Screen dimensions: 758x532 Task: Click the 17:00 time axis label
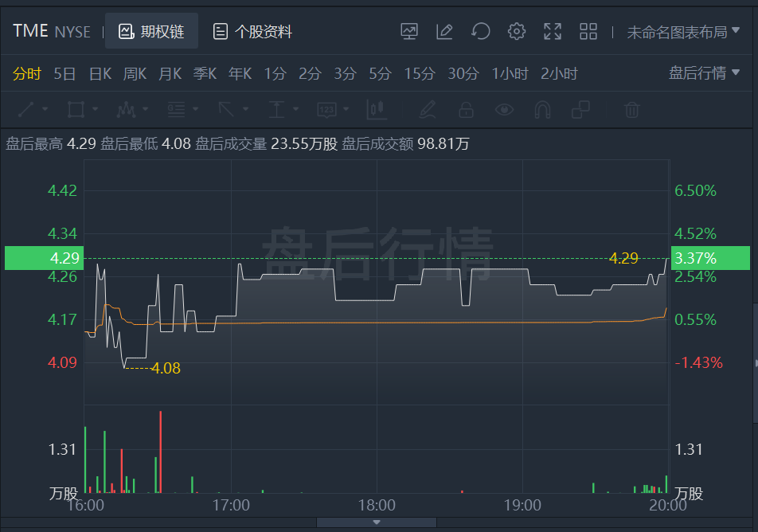(x=231, y=505)
